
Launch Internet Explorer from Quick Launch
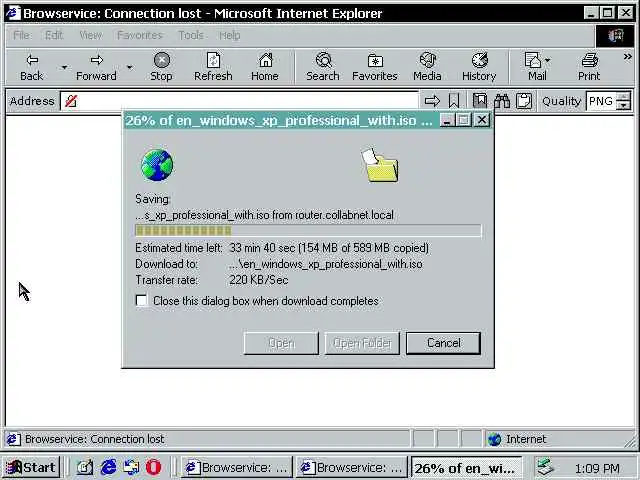click(108, 467)
